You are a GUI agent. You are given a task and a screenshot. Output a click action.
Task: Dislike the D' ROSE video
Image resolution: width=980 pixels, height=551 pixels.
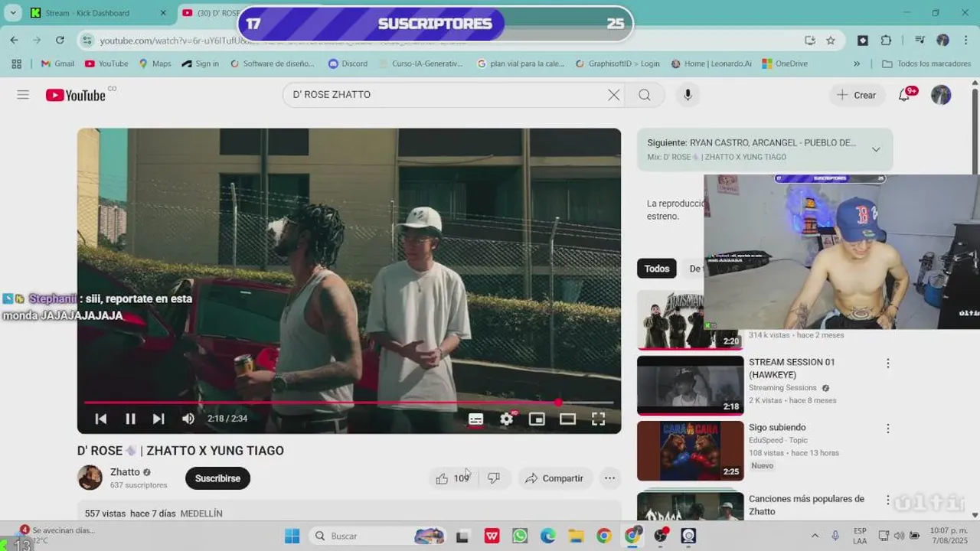[x=494, y=478]
